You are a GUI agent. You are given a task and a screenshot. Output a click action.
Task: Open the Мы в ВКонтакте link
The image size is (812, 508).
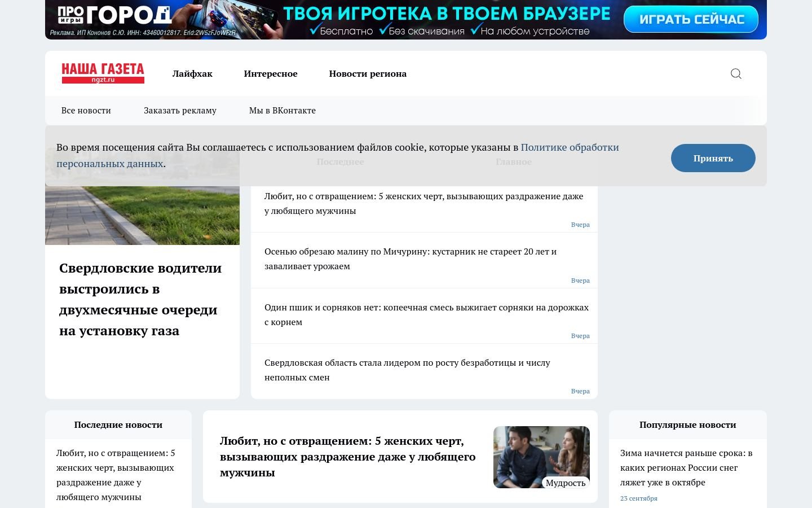click(x=283, y=111)
